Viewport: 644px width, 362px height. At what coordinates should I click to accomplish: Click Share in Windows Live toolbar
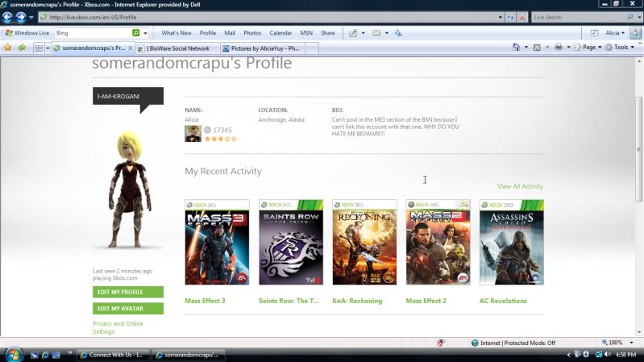point(328,33)
